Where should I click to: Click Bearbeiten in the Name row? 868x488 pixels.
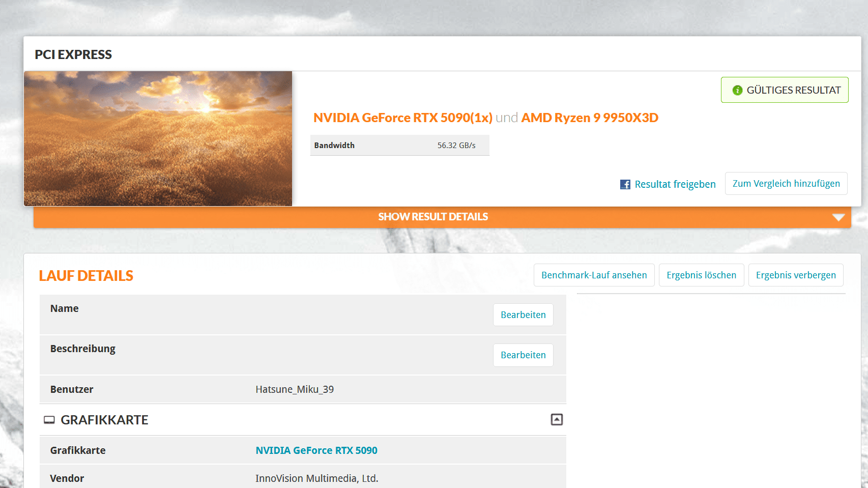click(x=523, y=314)
